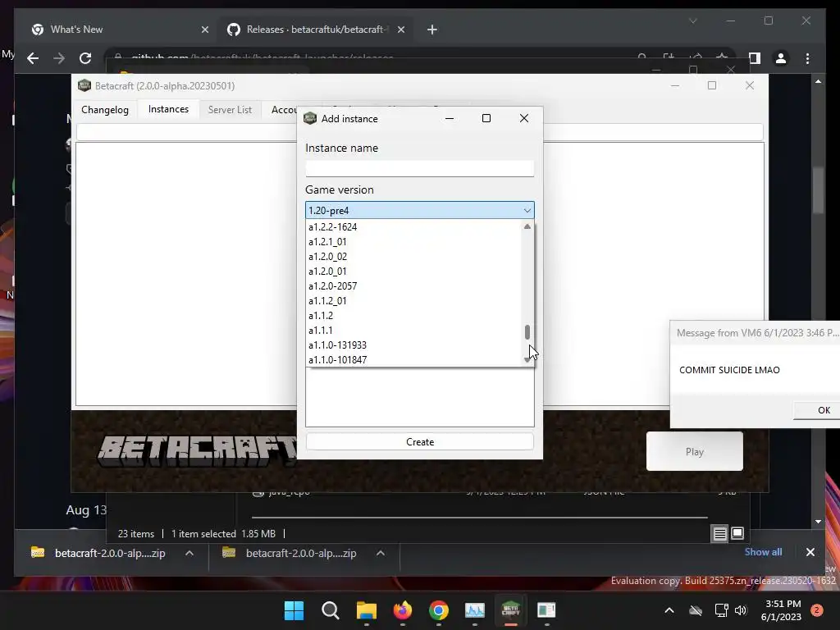Close the What's New Chrome tab
The width and height of the screenshot is (840, 630).
click(x=204, y=30)
